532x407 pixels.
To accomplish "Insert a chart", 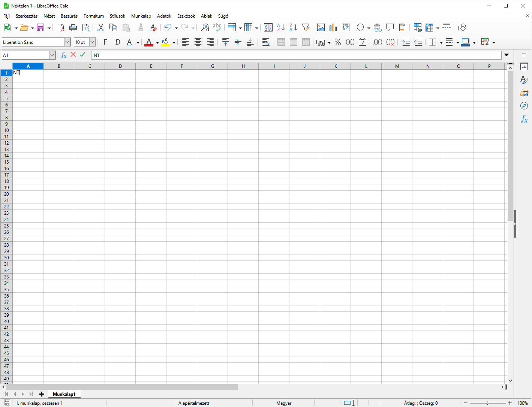I will [333, 27].
